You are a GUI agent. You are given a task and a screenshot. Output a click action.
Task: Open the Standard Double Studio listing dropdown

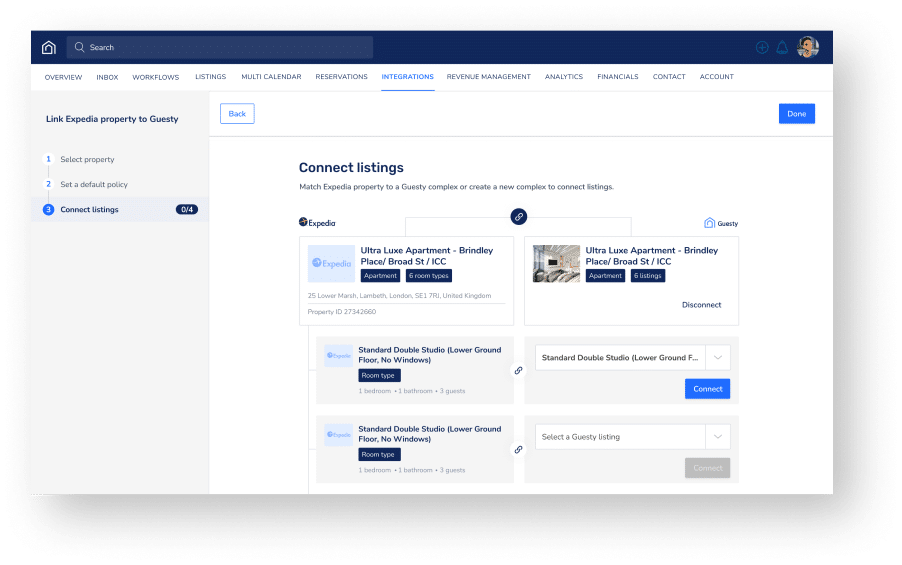[x=633, y=357]
